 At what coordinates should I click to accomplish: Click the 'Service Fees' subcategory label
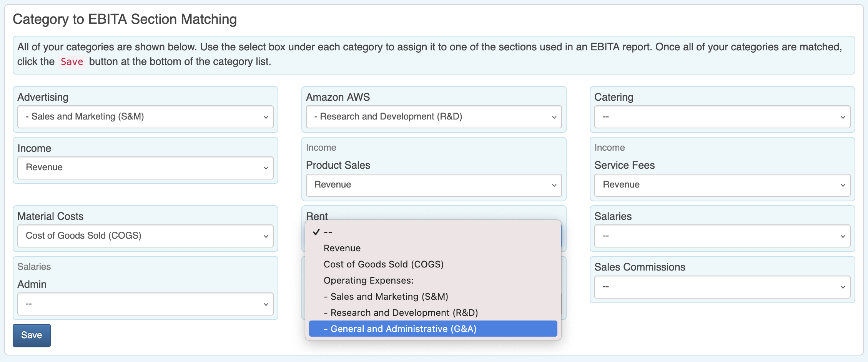tap(625, 165)
